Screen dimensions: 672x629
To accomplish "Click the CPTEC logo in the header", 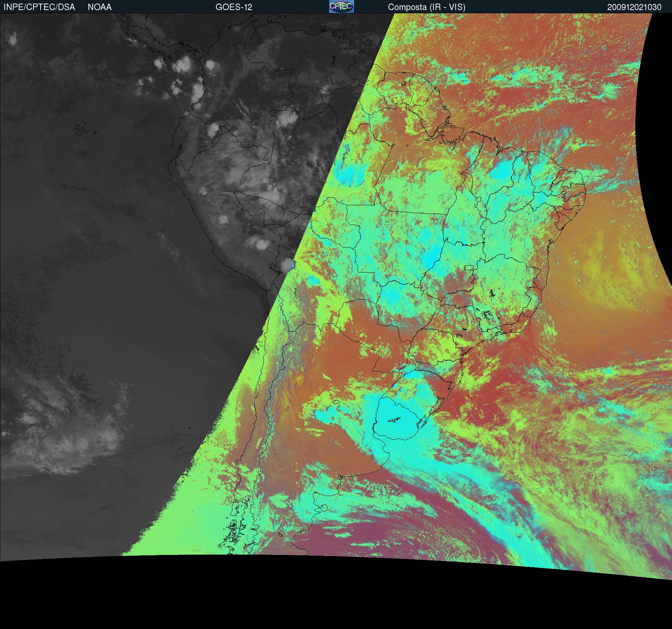I will click(341, 6).
